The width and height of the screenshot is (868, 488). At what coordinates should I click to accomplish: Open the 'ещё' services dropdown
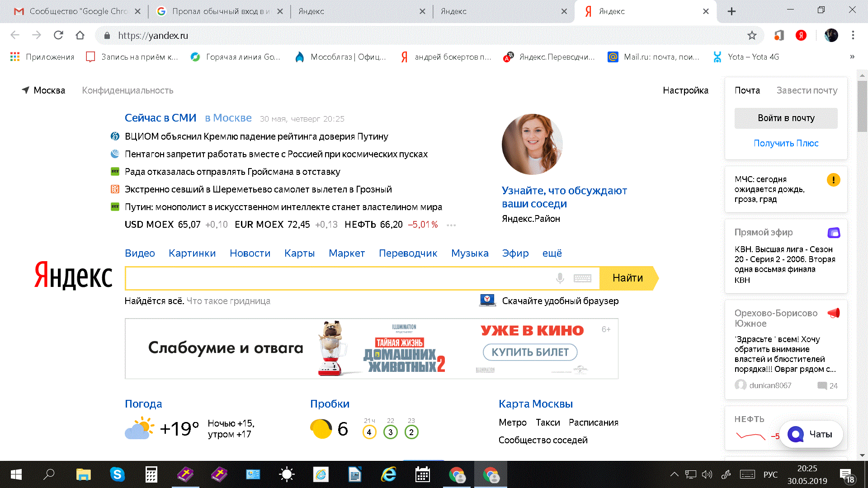(x=552, y=253)
